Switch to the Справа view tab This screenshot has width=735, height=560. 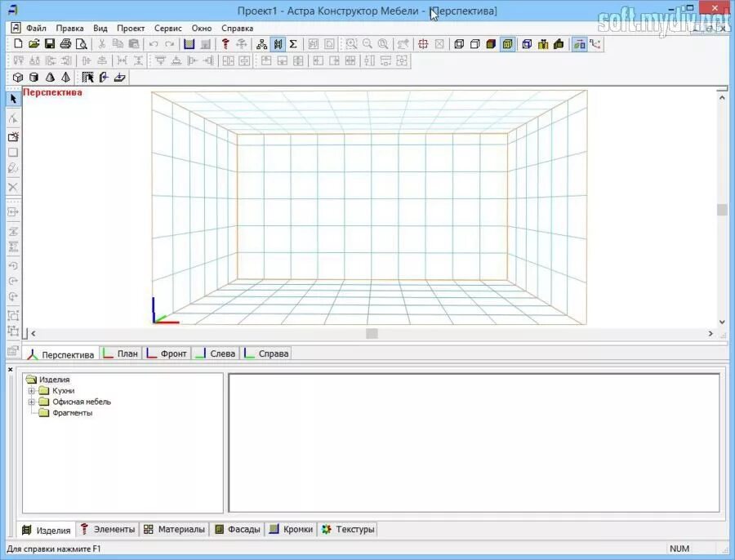tap(265, 353)
